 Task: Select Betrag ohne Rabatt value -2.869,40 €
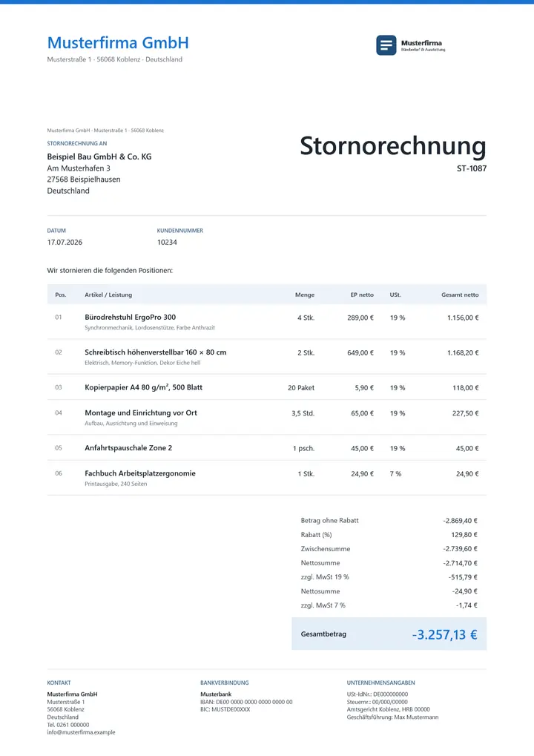(x=461, y=521)
